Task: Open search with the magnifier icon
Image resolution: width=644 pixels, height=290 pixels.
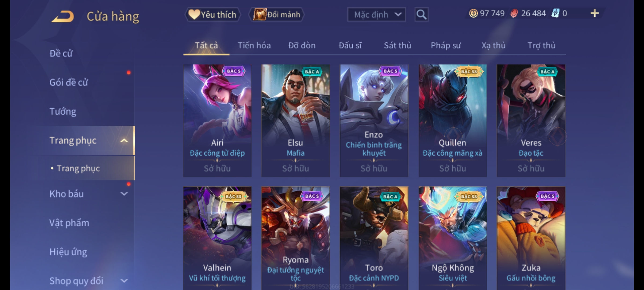Action: [x=421, y=15]
